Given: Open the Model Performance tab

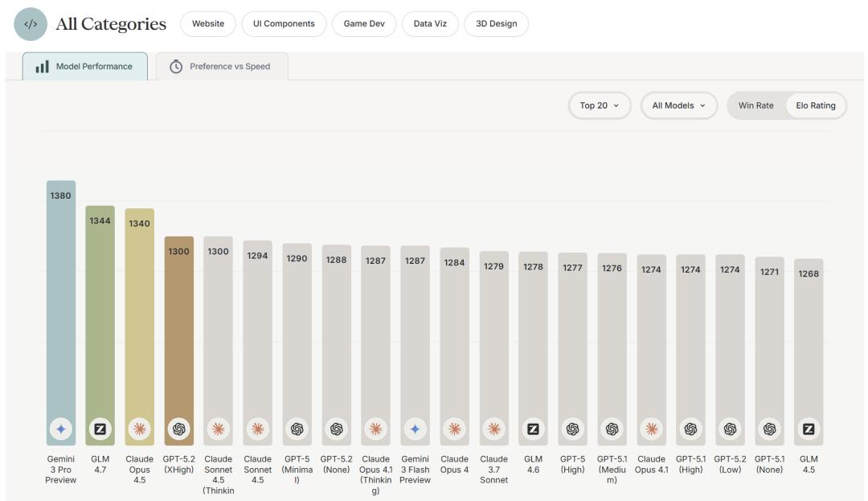Looking at the screenshot, I should pos(85,67).
